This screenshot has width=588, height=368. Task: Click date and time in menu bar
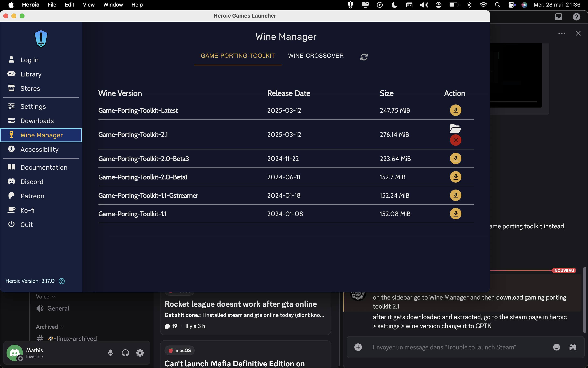[x=557, y=5]
